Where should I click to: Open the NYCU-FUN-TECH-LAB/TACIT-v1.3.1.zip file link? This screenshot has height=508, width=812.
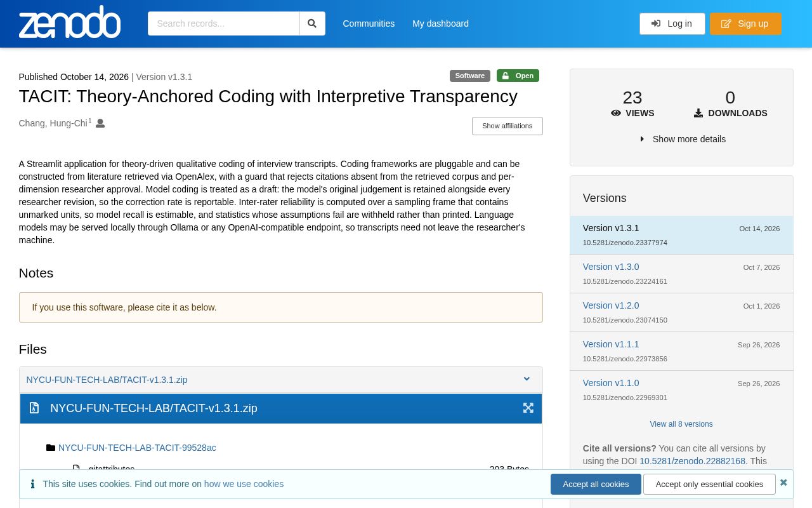click(107, 380)
